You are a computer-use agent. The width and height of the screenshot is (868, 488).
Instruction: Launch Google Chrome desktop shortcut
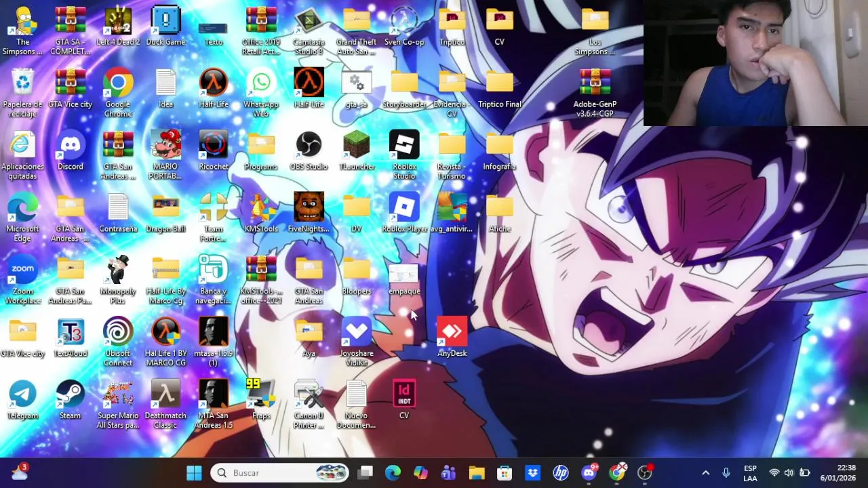coord(118,94)
